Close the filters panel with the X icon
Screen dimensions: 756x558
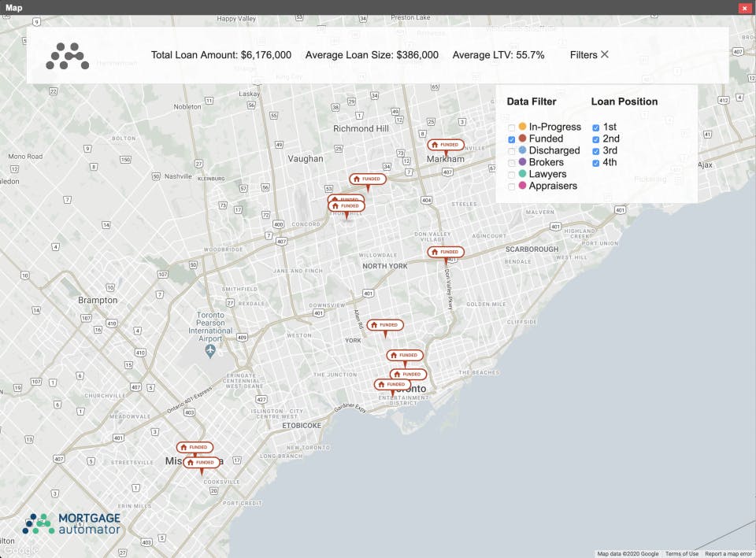coord(605,54)
